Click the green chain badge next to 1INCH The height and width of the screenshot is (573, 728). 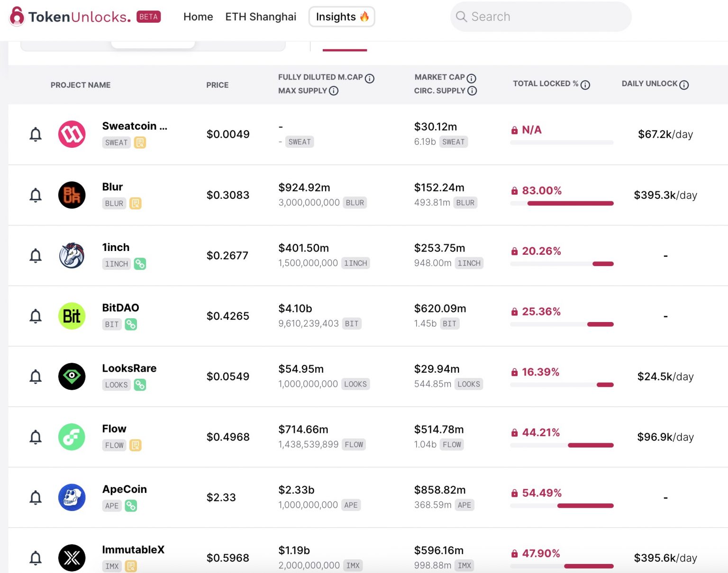[140, 264]
